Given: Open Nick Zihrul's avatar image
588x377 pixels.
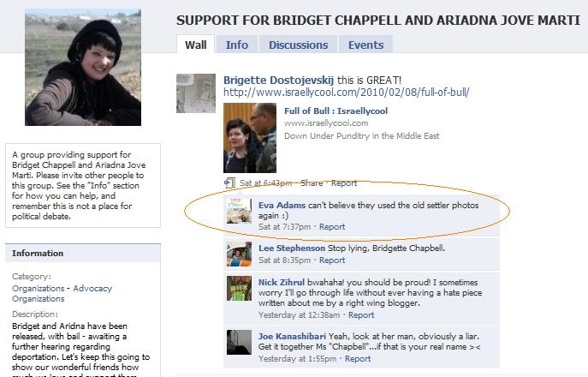Looking at the screenshot, I should pos(240,289).
